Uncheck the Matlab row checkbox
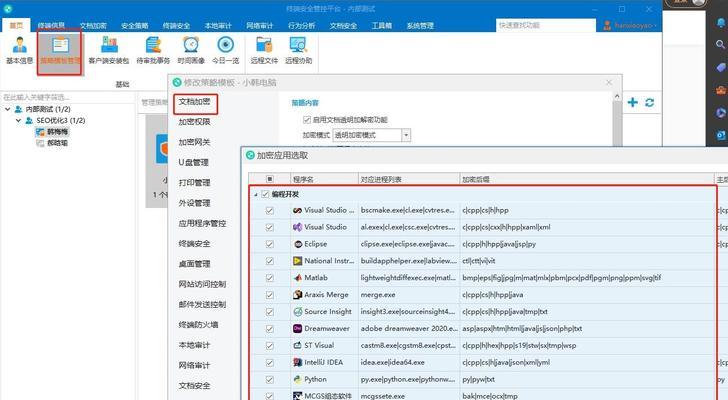The height and width of the screenshot is (400, 728). pyautogui.click(x=270, y=278)
